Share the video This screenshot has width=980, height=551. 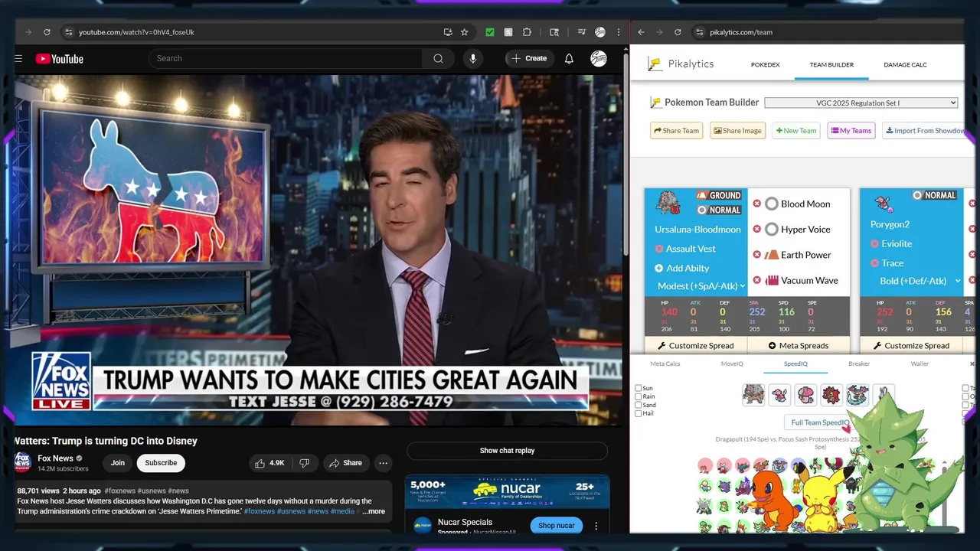coord(345,463)
